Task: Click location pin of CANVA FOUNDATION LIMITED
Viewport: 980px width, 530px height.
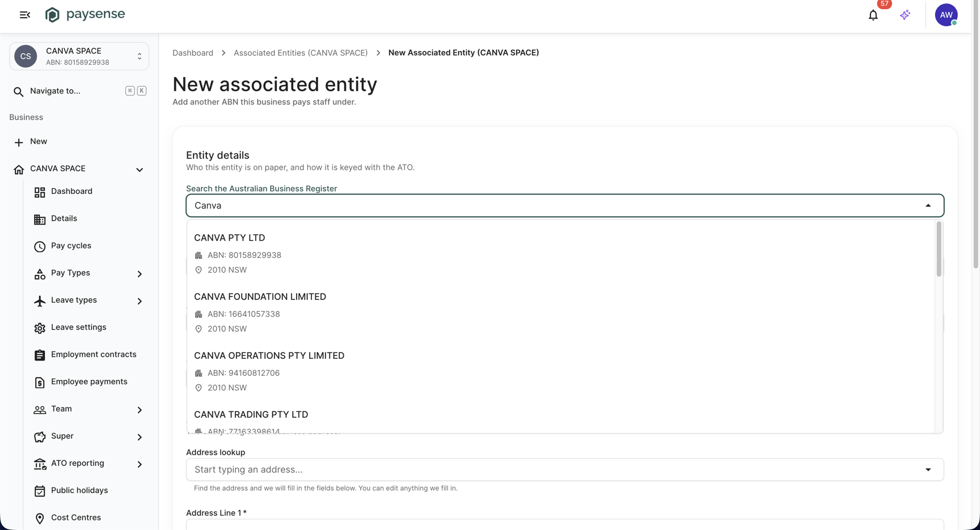Action: (x=198, y=329)
